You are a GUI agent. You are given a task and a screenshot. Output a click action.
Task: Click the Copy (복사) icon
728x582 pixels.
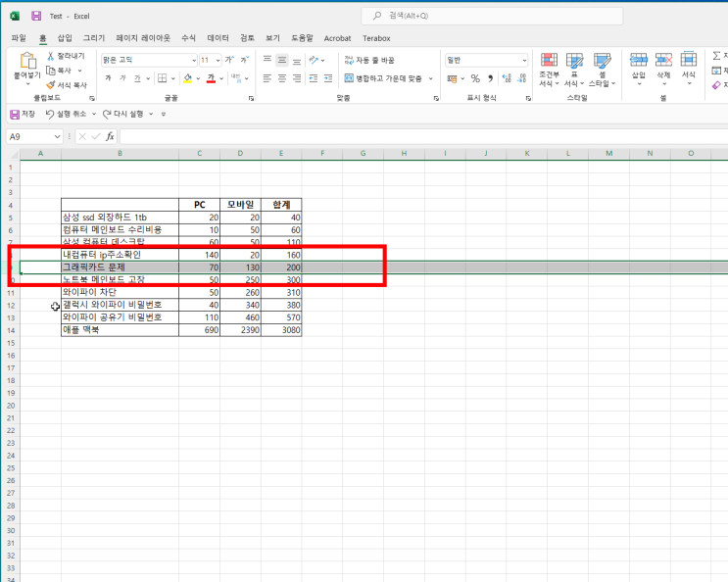point(51,71)
